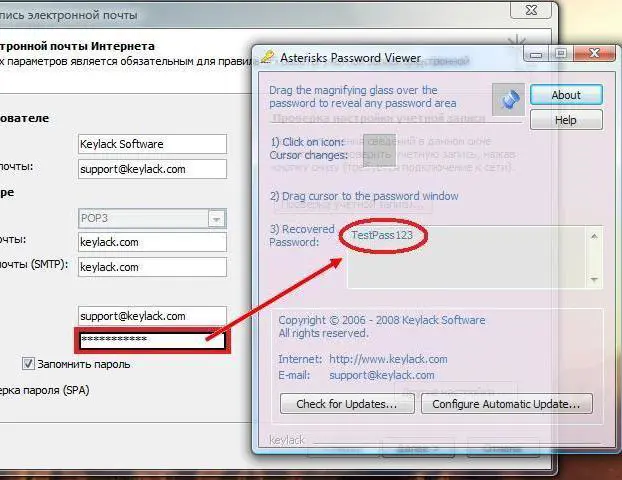Click Check for Updates button

[x=347, y=404]
